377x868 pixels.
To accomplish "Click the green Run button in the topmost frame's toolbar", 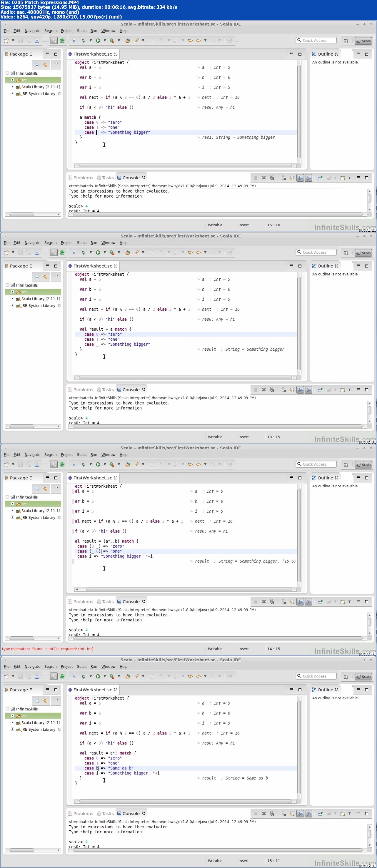I will point(98,41).
